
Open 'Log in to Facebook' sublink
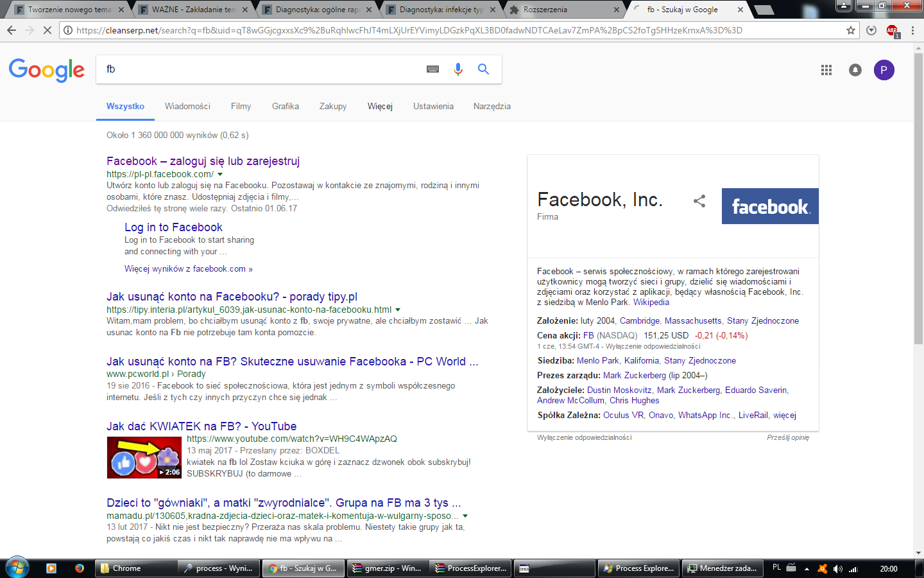click(x=173, y=227)
